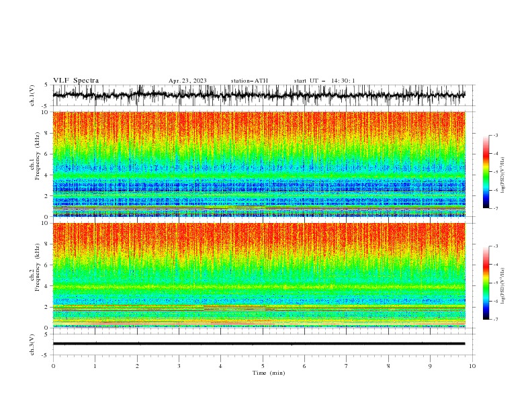
Task: Click the "-7" label on ch.1 colorbar
Action: point(496,208)
